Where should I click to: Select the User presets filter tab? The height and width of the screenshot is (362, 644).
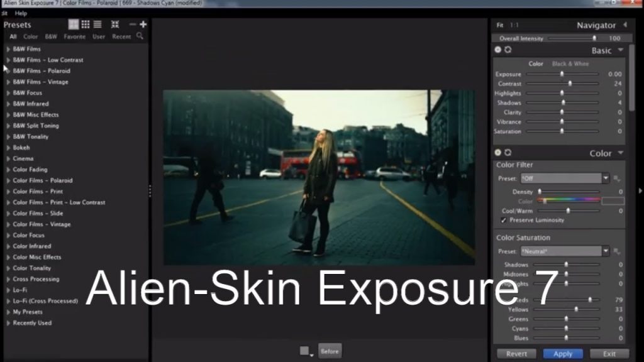(x=99, y=36)
